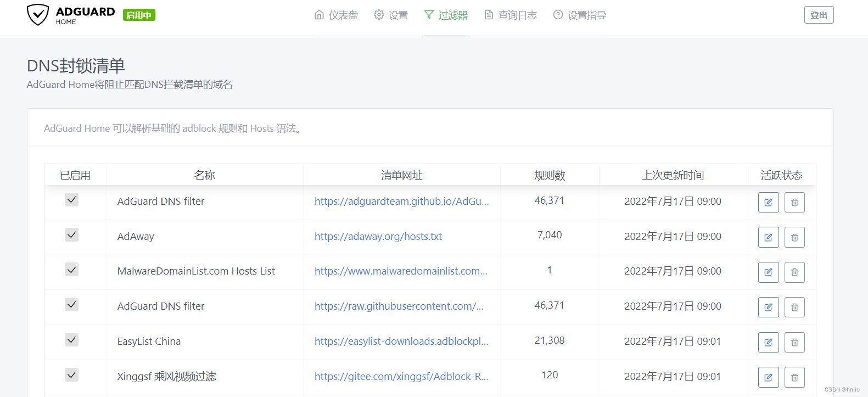Open the 过滤器 filters menu
This screenshot has width=868, height=397.
pos(446,15)
